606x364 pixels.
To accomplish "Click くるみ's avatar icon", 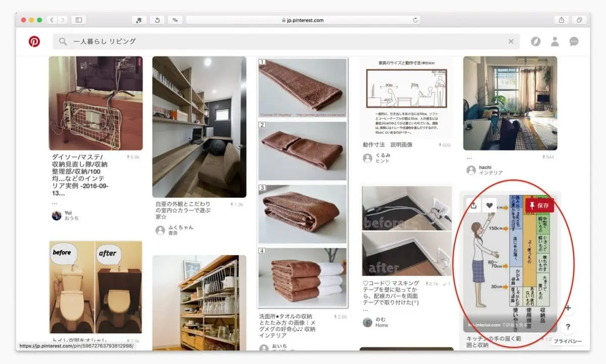I will click(368, 158).
